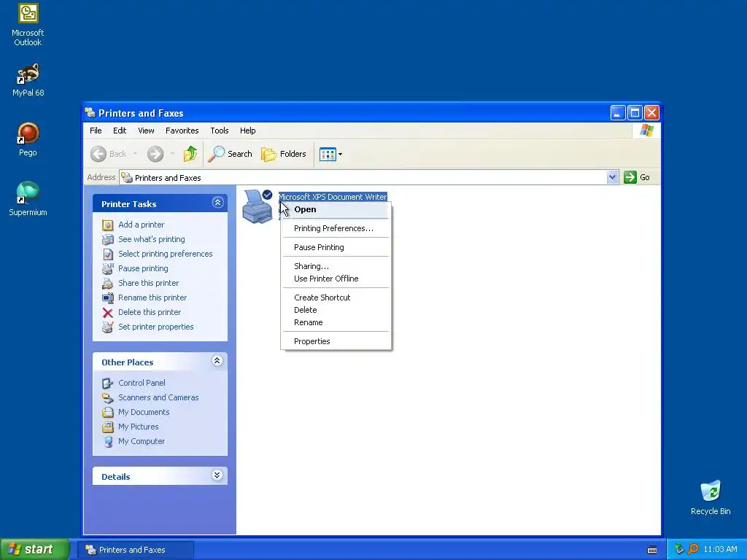Go up one folder level
This screenshot has width=747, height=560.
pyautogui.click(x=190, y=154)
